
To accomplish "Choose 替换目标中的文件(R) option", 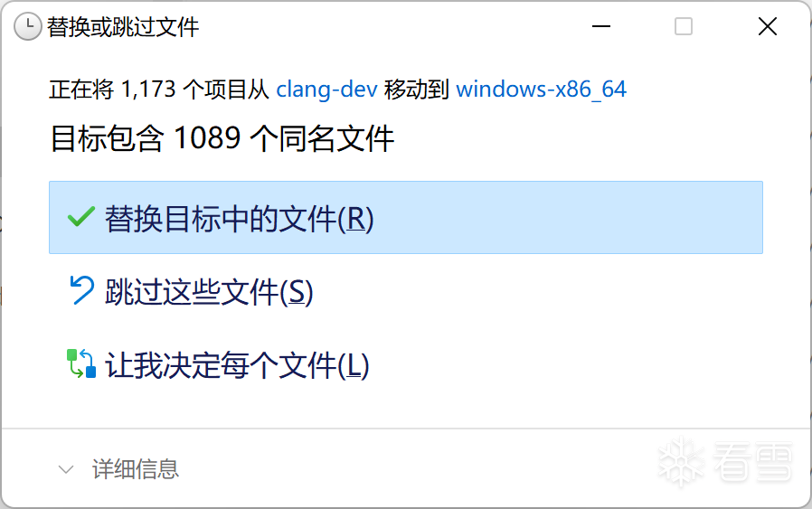I will 406,218.
